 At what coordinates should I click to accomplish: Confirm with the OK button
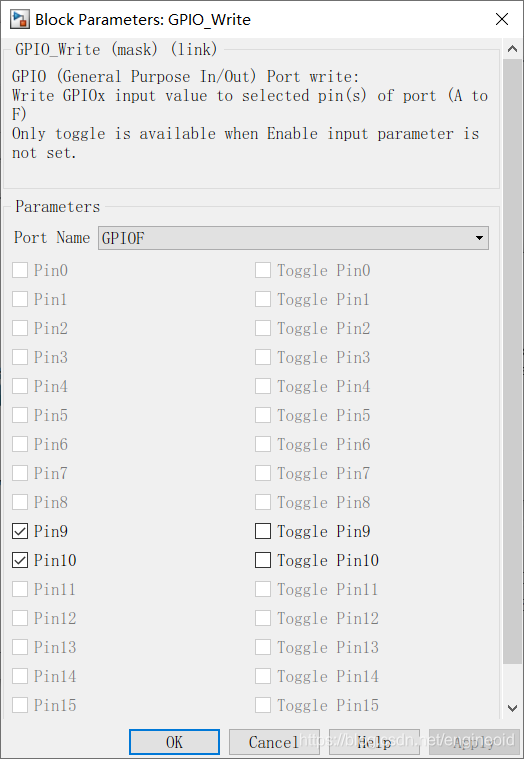174,742
